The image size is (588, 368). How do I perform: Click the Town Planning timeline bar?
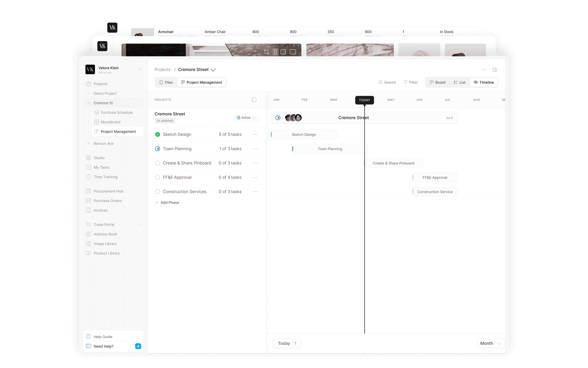click(x=330, y=149)
